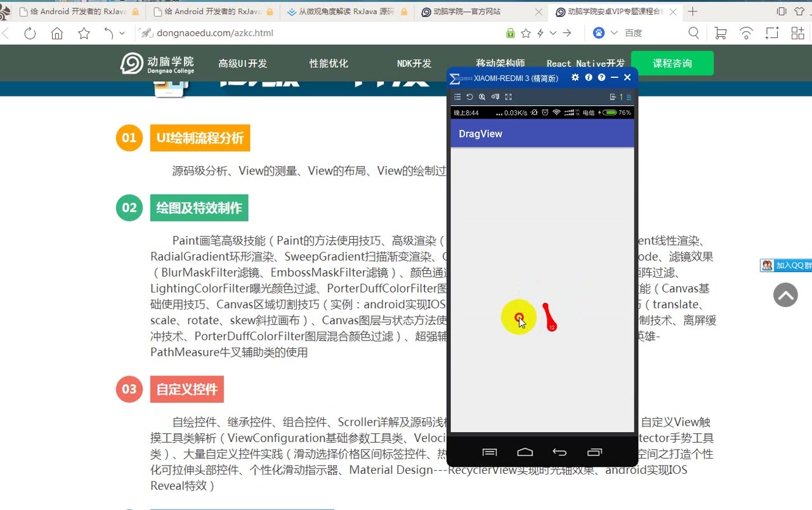Close the 动脑学院—官方网站 tab
The image size is (812, 510).
click(x=539, y=11)
